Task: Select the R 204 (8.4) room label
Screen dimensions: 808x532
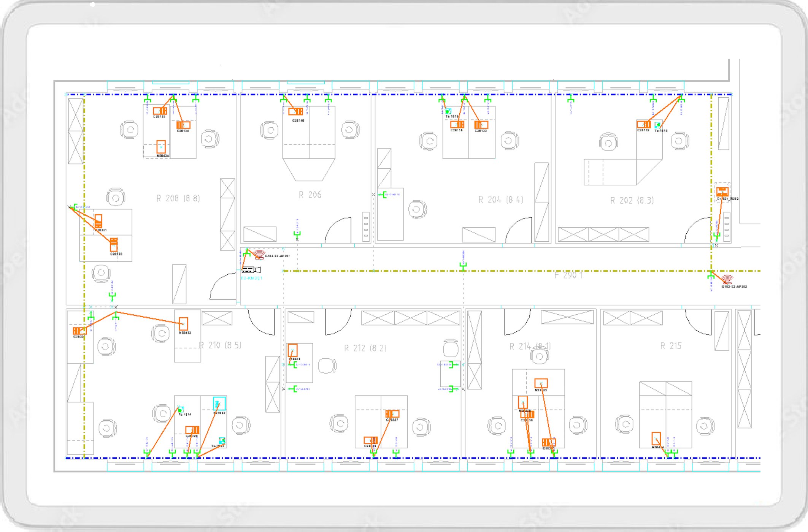Action: 500,200
